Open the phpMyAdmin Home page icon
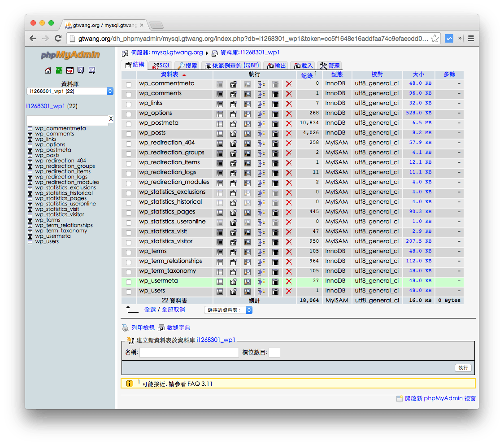This screenshot has height=445, width=504. click(48, 70)
